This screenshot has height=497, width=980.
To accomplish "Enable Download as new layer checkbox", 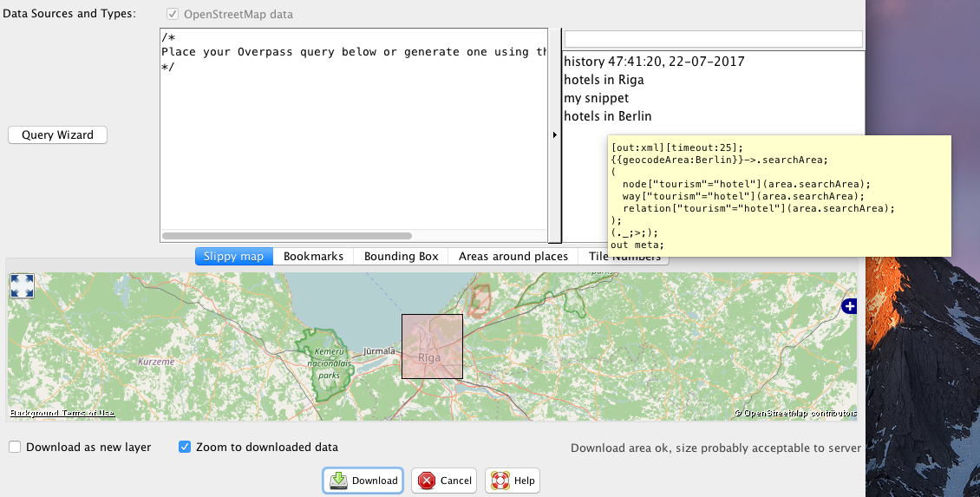I will (16, 448).
